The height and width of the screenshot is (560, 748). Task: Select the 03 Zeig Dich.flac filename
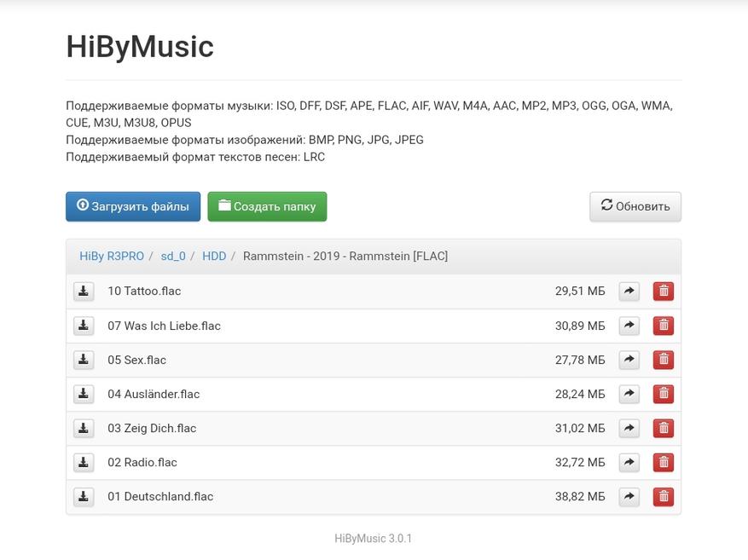(x=152, y=428)
